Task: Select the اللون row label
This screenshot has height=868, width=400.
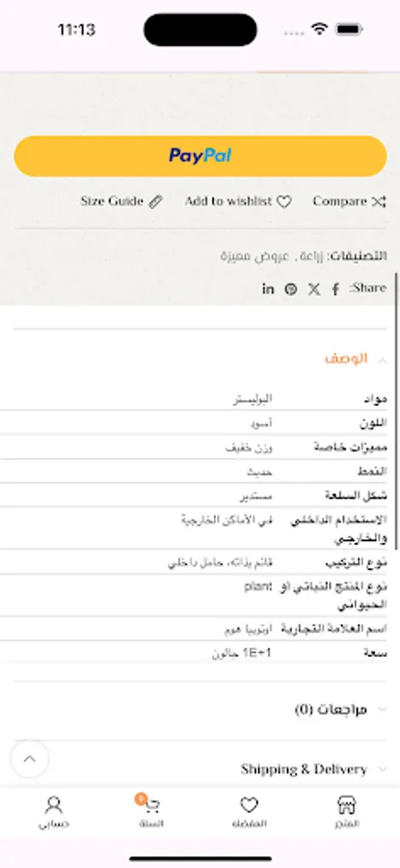Action: coord(373,423)
